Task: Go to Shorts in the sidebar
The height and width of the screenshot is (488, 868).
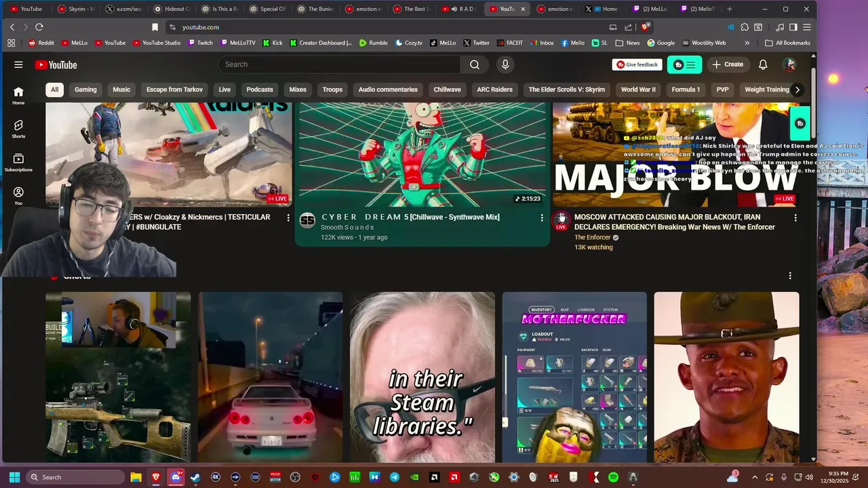Action: coord(18,129)
